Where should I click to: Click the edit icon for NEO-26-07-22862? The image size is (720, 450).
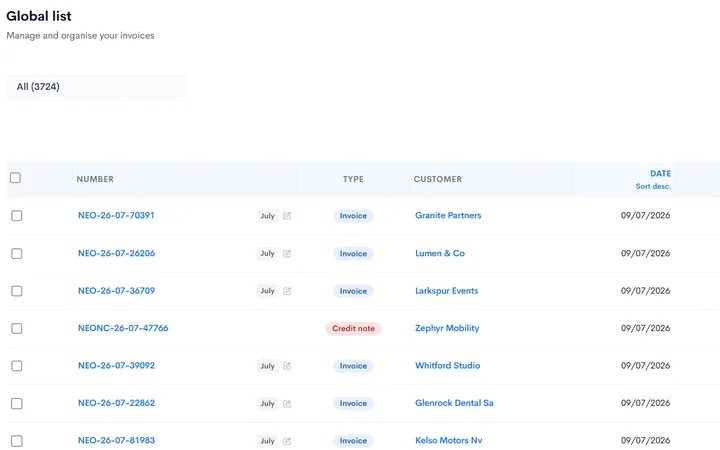click(x=287, y=404)
